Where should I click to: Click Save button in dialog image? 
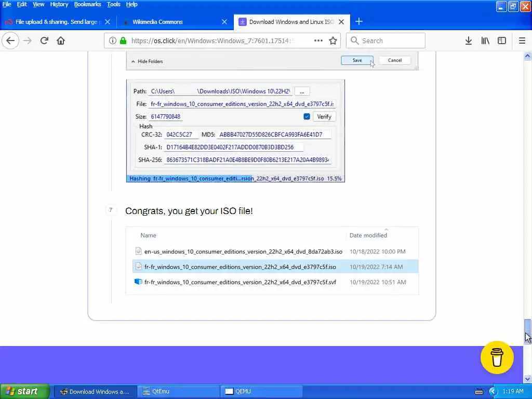click(357, 60)
